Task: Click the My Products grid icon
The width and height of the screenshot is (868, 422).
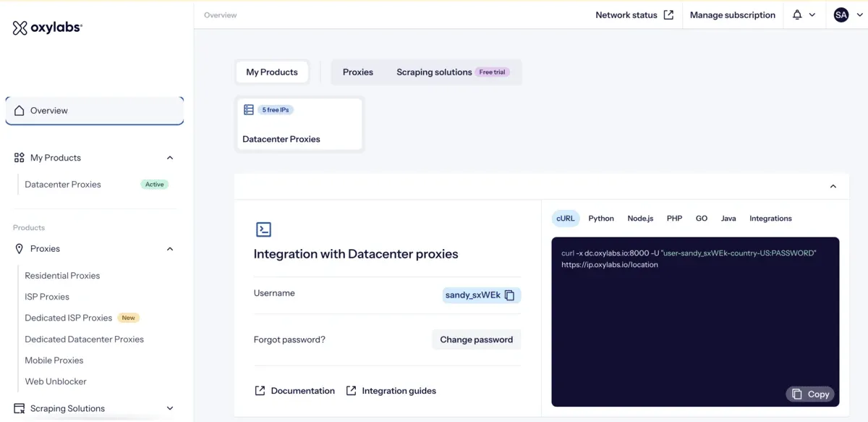Action: pos(20,157)
